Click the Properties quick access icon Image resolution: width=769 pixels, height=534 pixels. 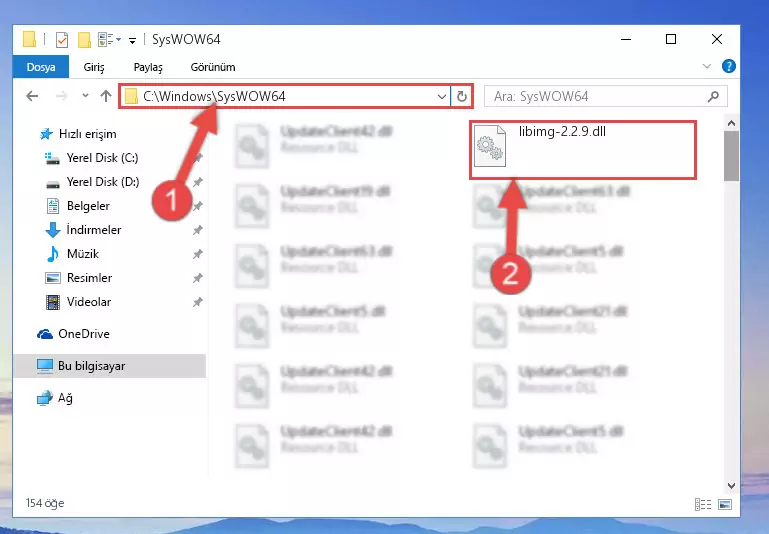(62, 39)
